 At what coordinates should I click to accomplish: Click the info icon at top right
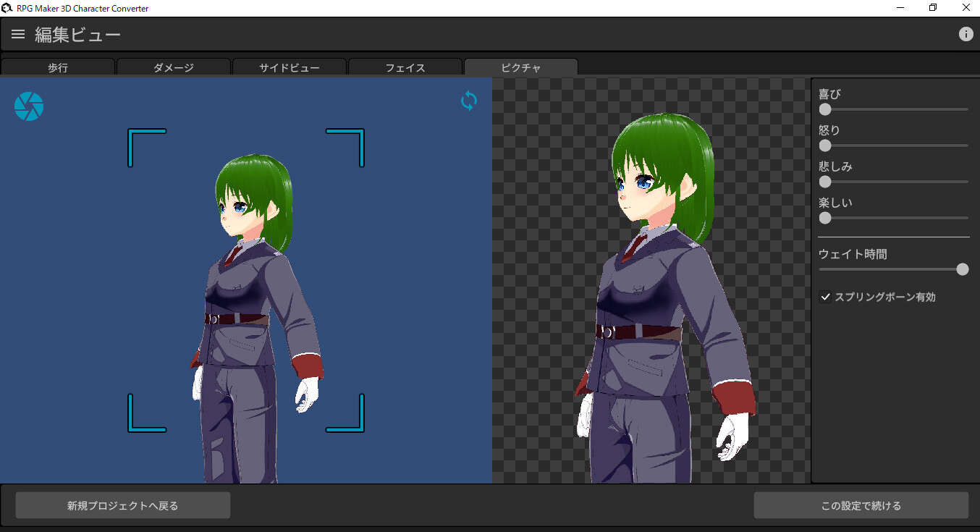tap(966, 33)
